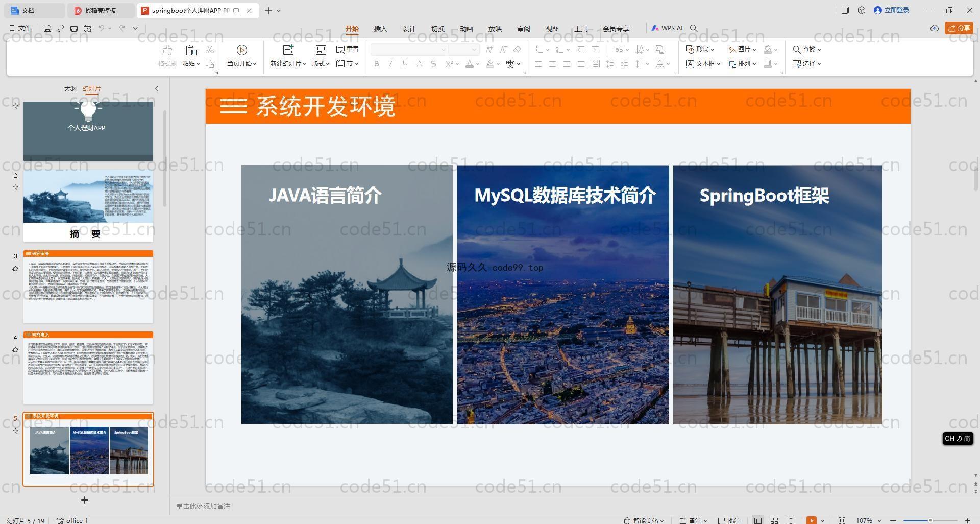Expand the bullet list dropdown arrow
The width and height of the screenshot is (980, 524).
(x=548, y=50)
